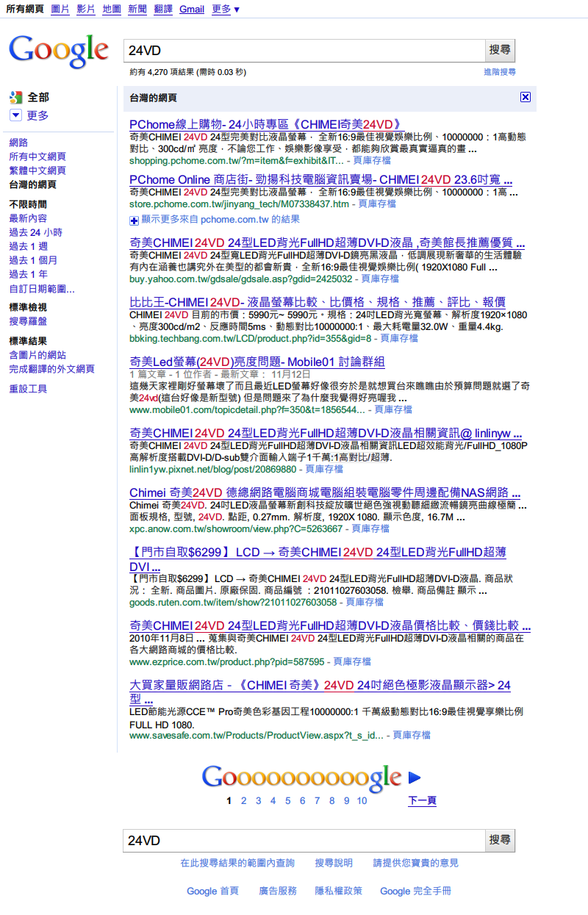Click the top search input field
This screenshot has width=588, height=915.
(x=304, y=50)
